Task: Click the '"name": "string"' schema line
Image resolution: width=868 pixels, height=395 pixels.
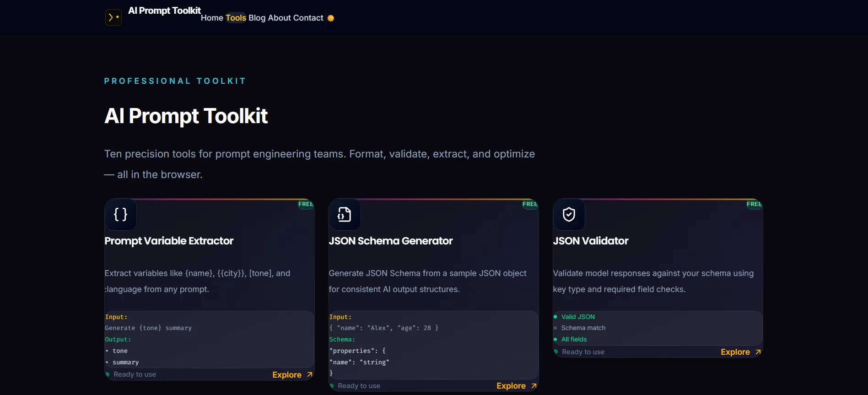Action: (359, 362)
